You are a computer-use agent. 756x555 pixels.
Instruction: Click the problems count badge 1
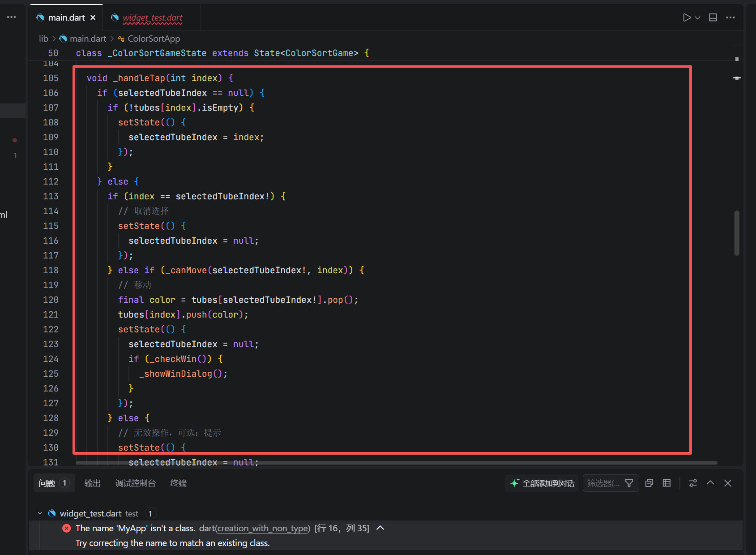64,483
